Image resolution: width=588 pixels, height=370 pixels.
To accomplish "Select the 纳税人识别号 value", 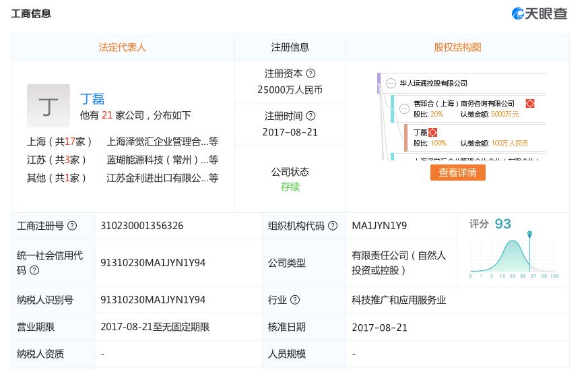I will 153,300.
